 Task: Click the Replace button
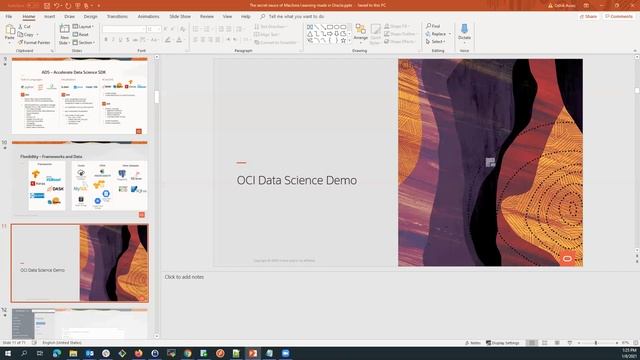pos(438,34)
